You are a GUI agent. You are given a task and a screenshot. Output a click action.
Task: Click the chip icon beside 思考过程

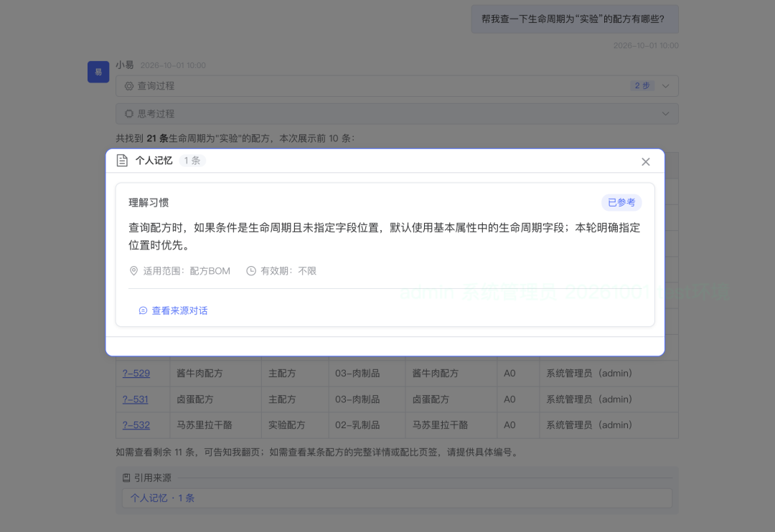tap(129, 113)
